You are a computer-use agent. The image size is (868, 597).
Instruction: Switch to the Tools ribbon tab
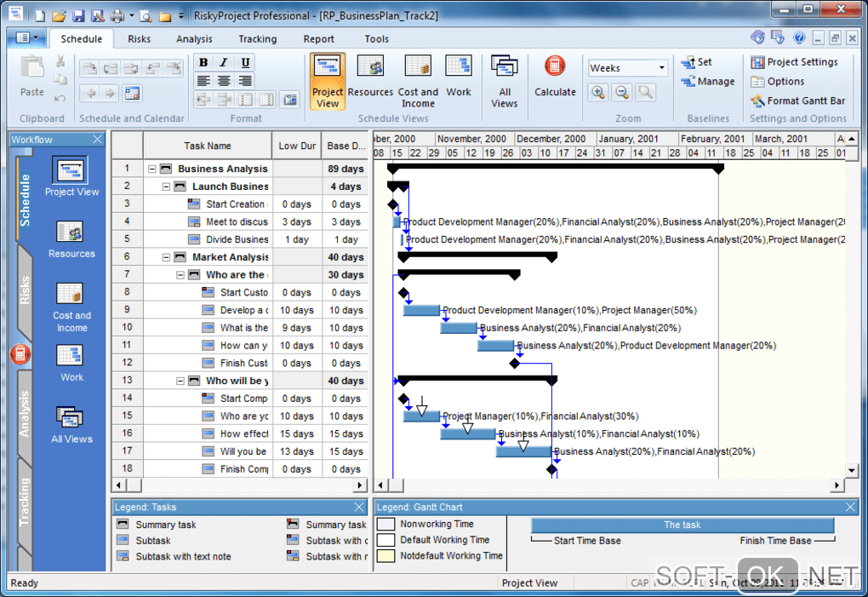pos(376,39)
